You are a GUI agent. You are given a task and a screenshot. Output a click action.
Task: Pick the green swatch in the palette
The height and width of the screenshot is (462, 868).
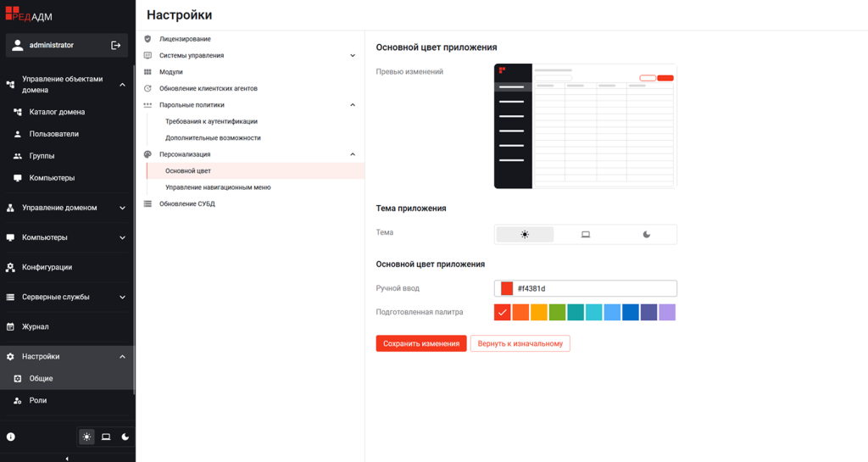[x=557, y=313]
